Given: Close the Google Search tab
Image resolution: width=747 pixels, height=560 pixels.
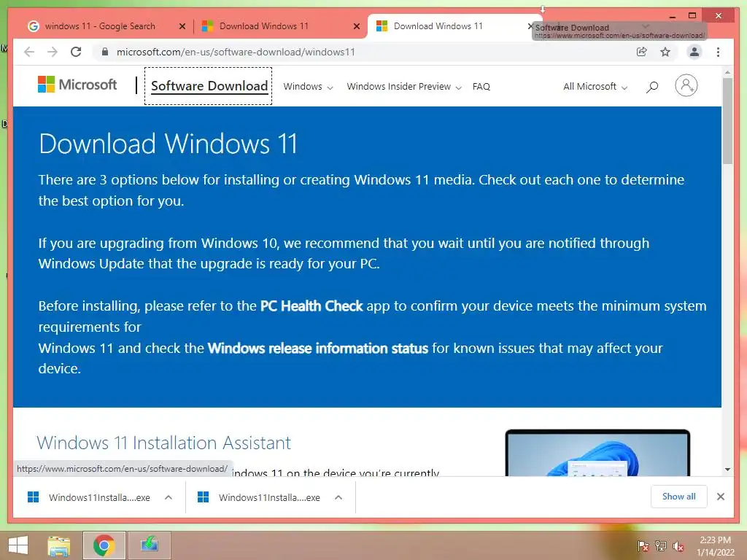Looking at the screenshot, I should [182, 26].
